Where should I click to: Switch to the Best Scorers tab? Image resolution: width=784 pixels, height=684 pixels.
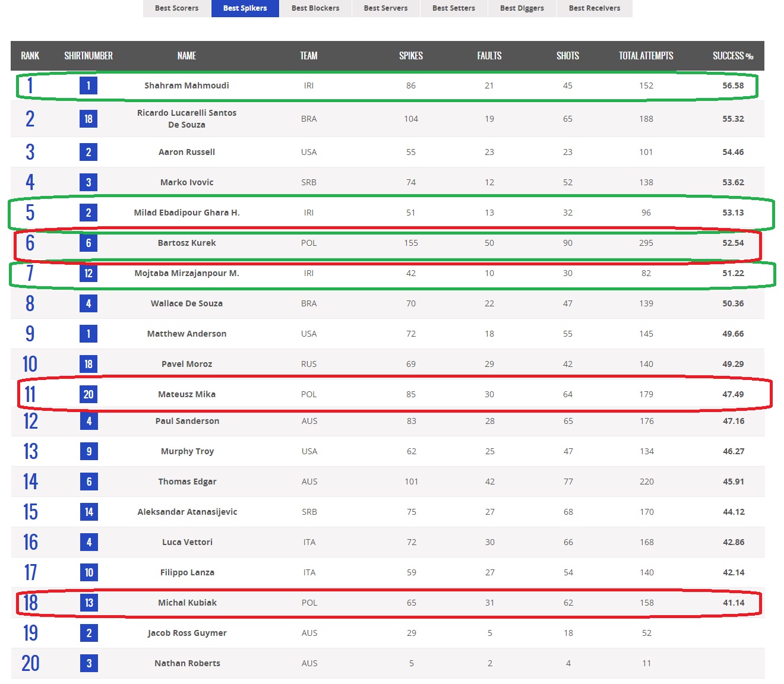(x=176, y=8)
